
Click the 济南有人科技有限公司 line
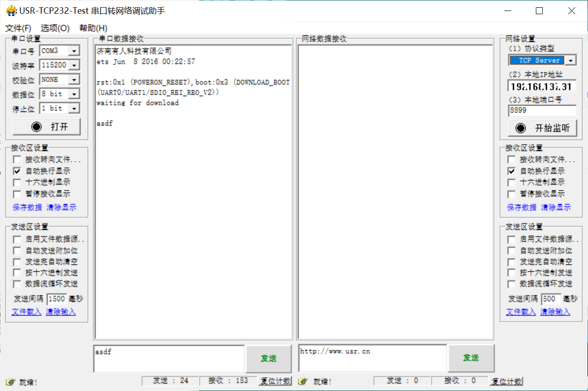[x=134, y=51]
